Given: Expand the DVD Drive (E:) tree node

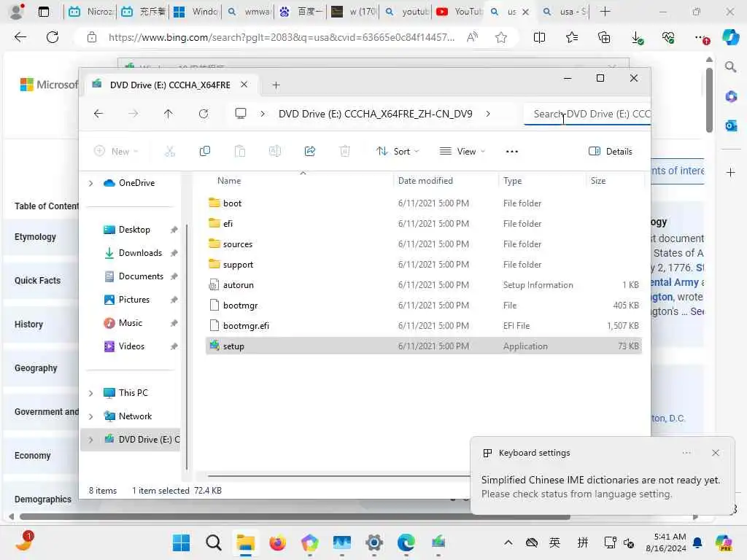Looking at the screenshot, I should (91, 440).
